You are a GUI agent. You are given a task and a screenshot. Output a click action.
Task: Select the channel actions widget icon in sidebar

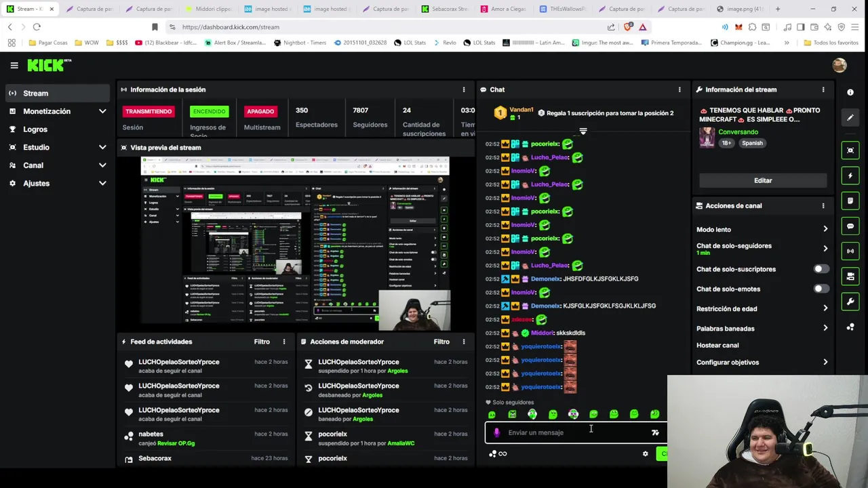[x=850, y=276]
